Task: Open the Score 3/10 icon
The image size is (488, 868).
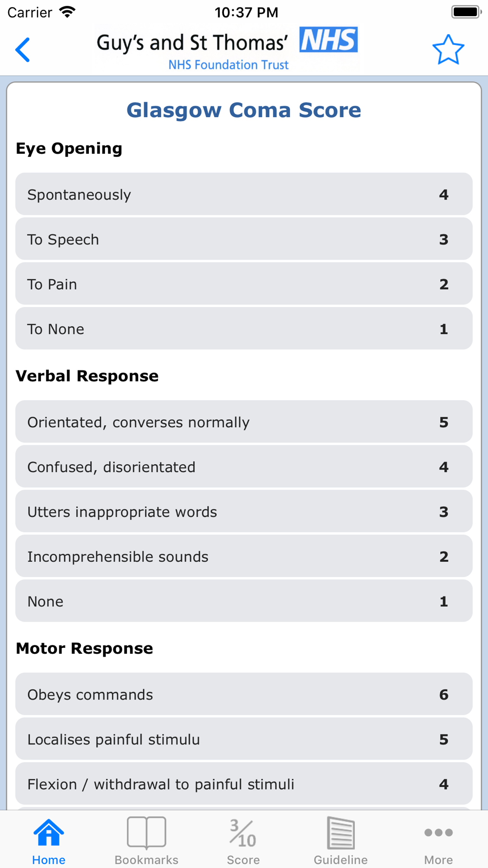Action: (x=243, y=833)
